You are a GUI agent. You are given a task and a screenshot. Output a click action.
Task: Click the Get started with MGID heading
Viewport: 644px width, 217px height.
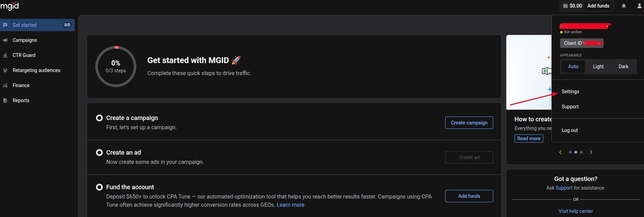pyautogui.click(x=188, y=60)
